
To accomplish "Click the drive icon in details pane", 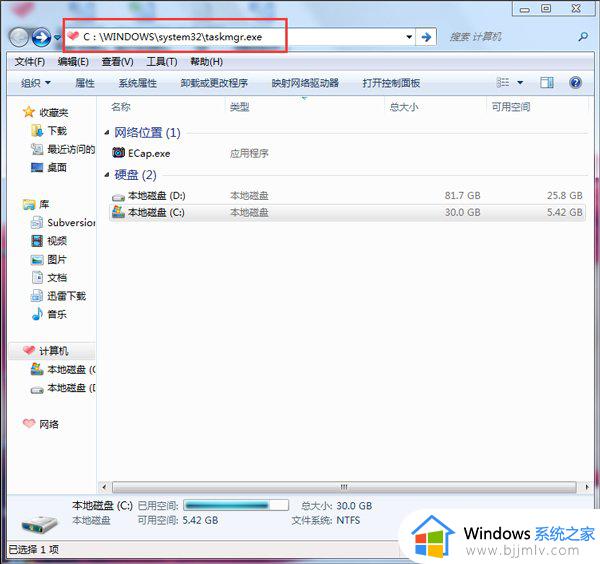I will coord(39,524).
